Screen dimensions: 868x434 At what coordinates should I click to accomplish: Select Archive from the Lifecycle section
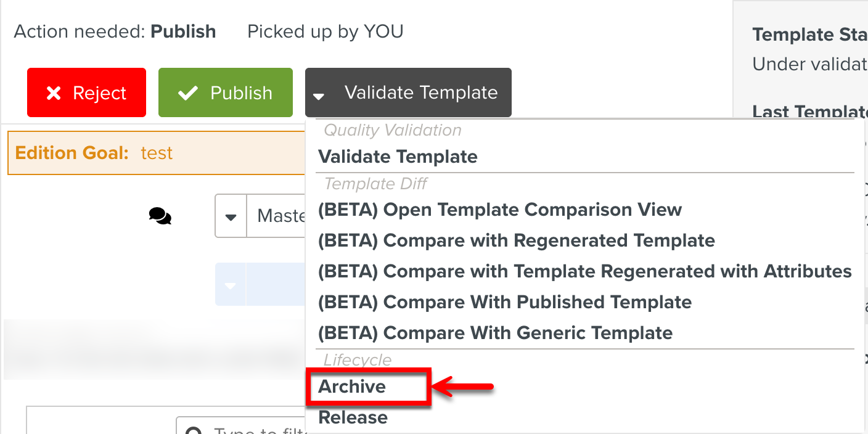(x=352, y=387)
